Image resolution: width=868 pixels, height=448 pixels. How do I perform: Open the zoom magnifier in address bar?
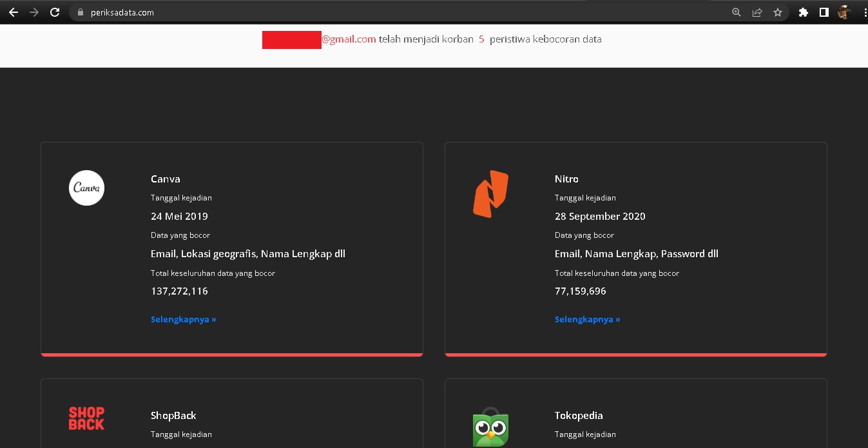pos(737,12)
